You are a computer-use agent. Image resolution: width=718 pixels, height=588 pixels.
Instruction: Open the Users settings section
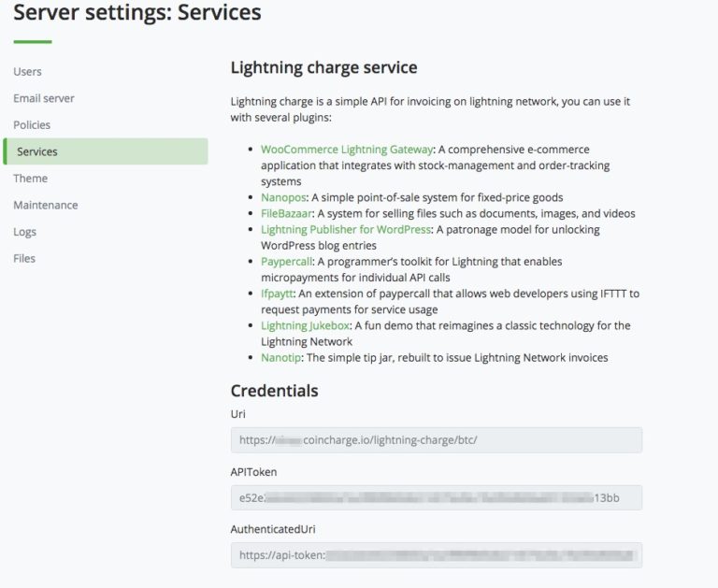tap(27, 71)
